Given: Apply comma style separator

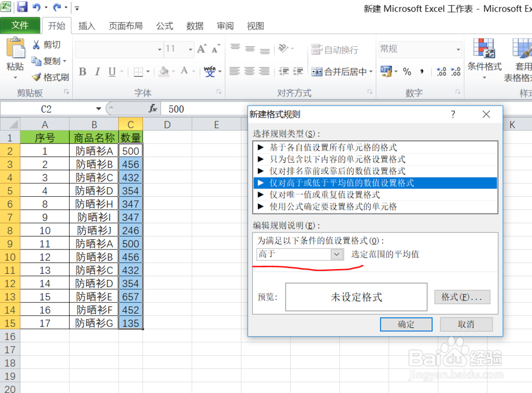Looking at the screenshot, I should [422, 72].
